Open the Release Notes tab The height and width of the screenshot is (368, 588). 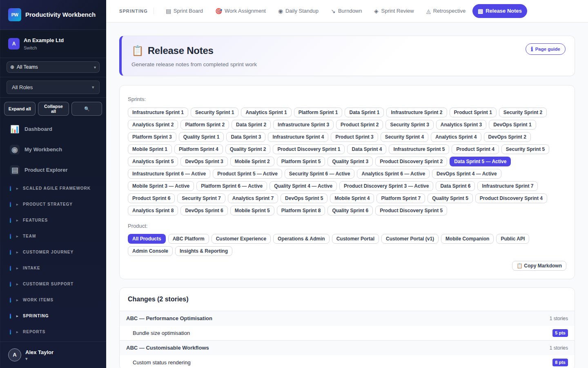click(x=500, y=11)
